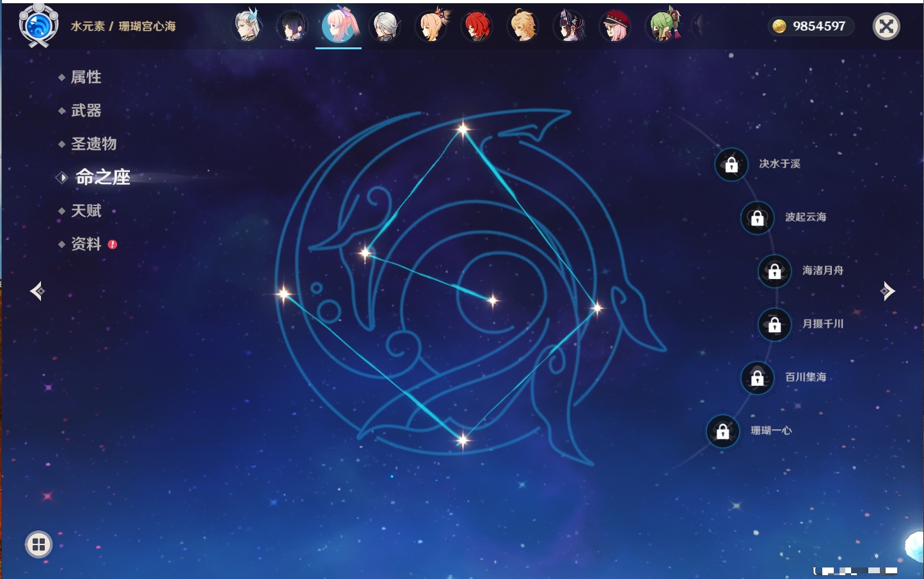924x579 pixels.
Task: Click the 海渚月舟 constellation label
Action: point(823,271)
